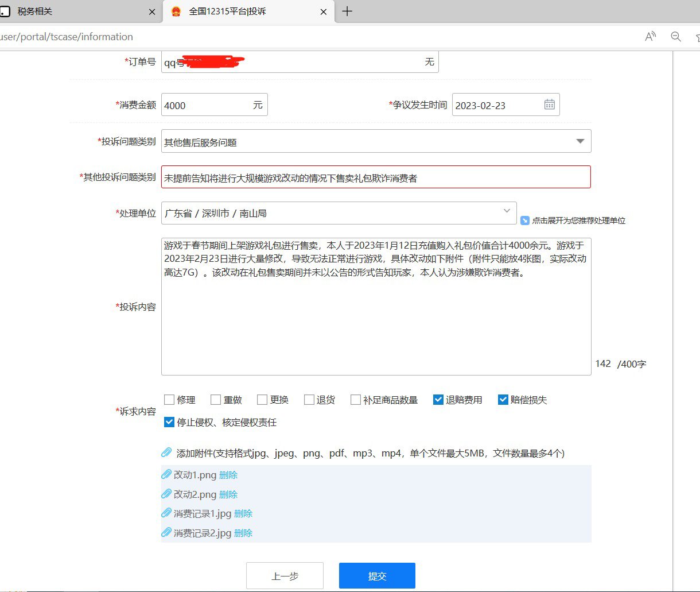
Task: Open the calendar date picker icon
Action: coord(549,105)
